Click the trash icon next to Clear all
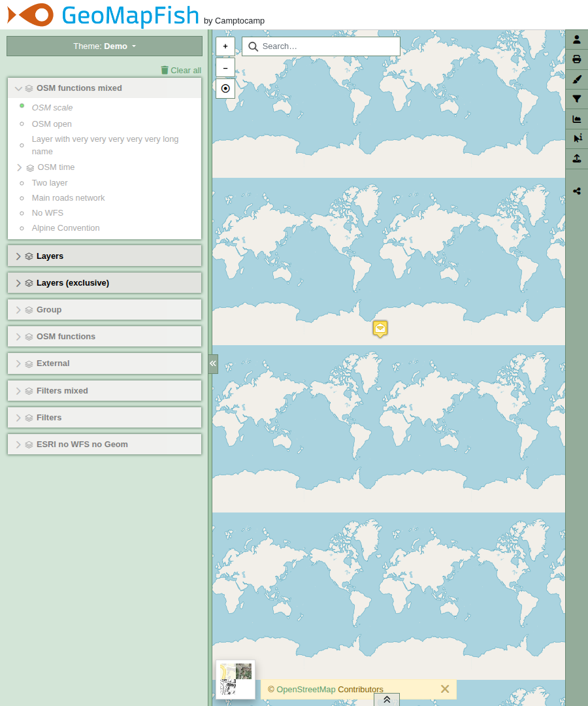Screen dimensions: 588x706 point(165,70)
